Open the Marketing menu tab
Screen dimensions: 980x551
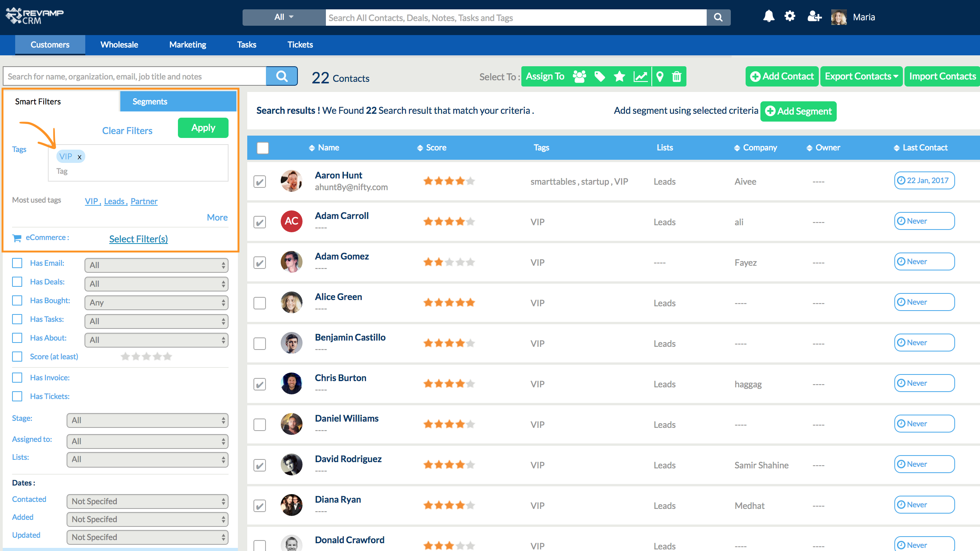point(188,45)
